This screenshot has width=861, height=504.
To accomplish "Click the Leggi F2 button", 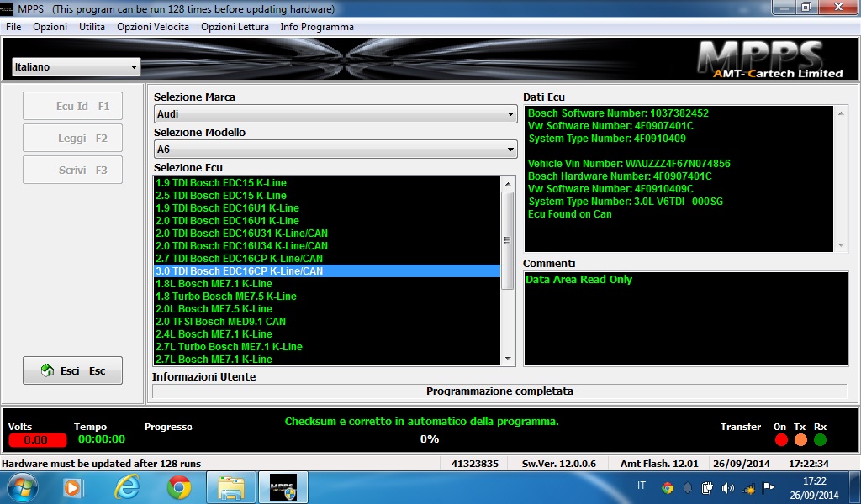I will 72,139.
